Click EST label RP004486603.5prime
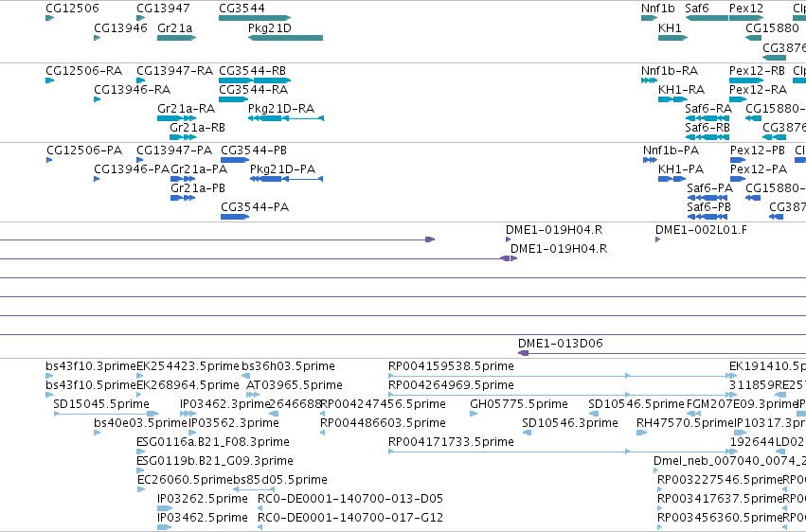Screen dimensions: 806x532 383,423
